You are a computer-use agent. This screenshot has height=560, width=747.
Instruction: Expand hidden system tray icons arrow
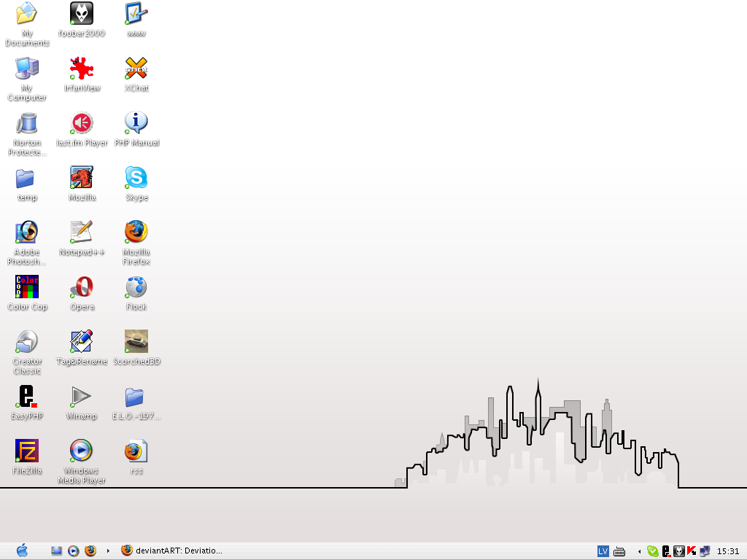(x=639, y=551)
